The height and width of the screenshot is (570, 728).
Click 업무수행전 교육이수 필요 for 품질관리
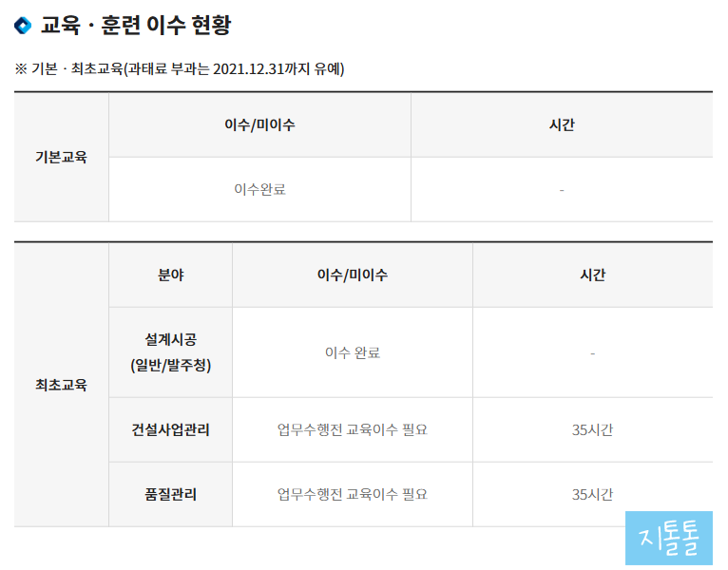click(353, 494)
